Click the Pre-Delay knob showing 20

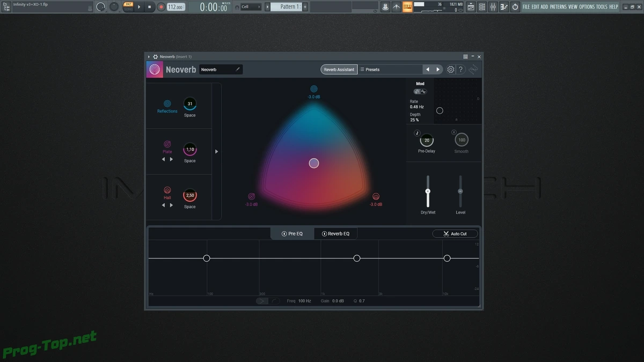pyautogui.click(x=427, y=141)
